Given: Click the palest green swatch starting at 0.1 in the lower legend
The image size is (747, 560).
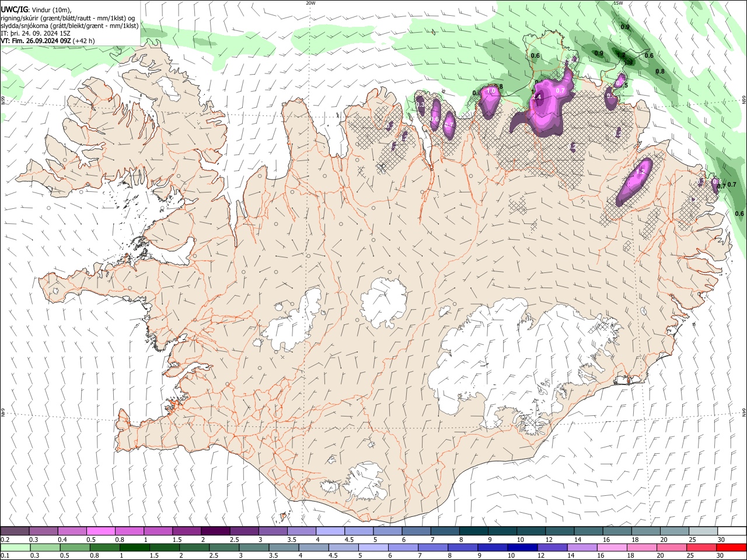Looking at the screenshot, I should tap(15, 547).
